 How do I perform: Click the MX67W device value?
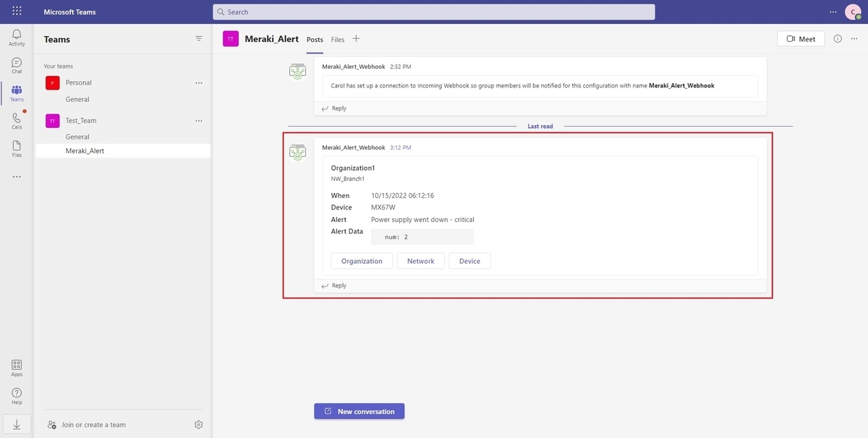(383, 207)
